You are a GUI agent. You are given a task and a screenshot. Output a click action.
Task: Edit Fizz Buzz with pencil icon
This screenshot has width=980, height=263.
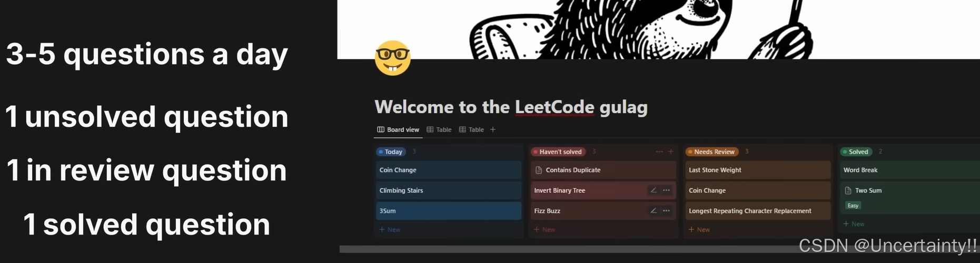pos(654,211)
